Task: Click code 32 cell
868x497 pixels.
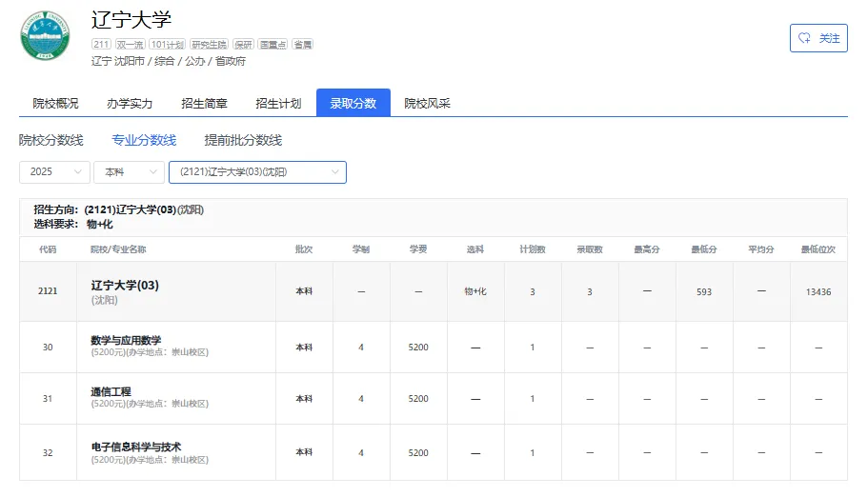Action: [48, 452]
